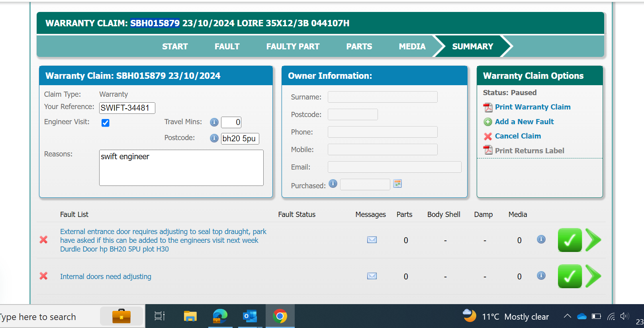Viewport: 644px width, 328px height.
Task: Open the Purchased date calendar picker
Action: click(x=397, y=184)
